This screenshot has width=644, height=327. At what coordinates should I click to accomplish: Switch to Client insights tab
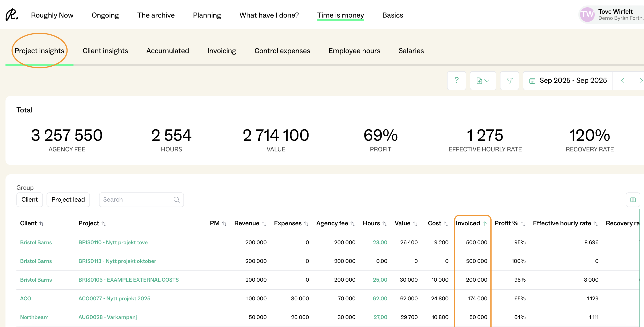click(x=105, y=51)
